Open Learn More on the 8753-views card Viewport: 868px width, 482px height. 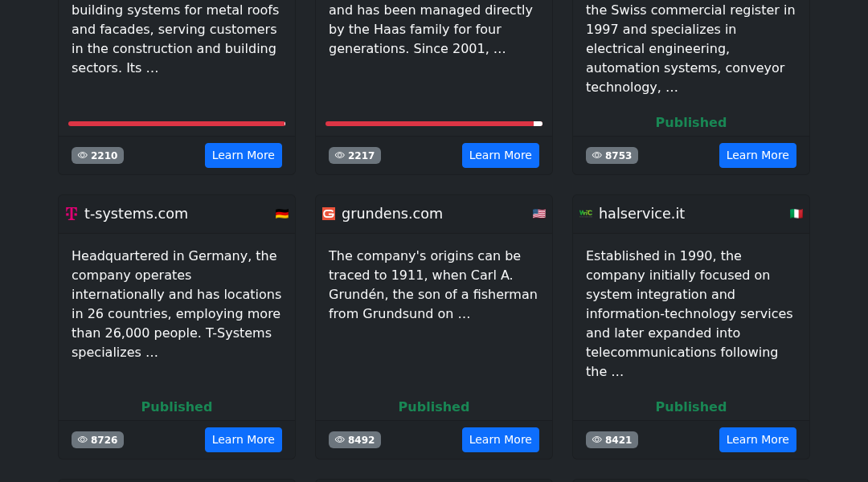(758, 156)
